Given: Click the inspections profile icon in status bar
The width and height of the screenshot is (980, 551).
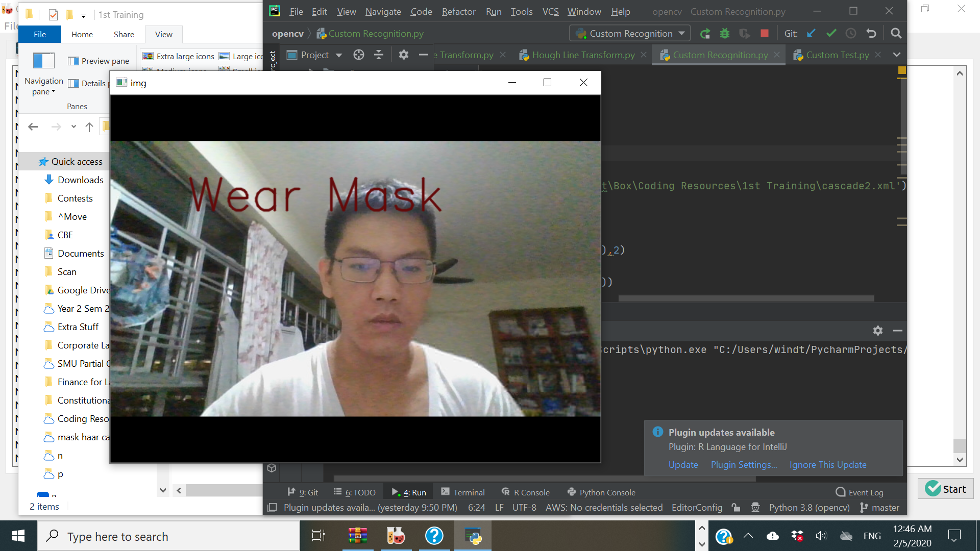Looking at the screenshot, I should 755,508.
